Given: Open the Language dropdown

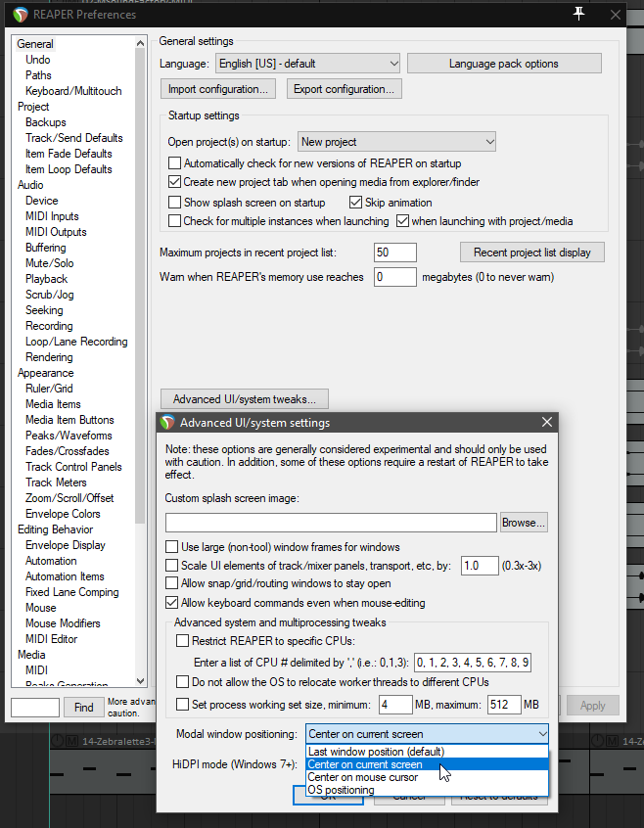Looking at the screenshot, I should coord(307,64).
